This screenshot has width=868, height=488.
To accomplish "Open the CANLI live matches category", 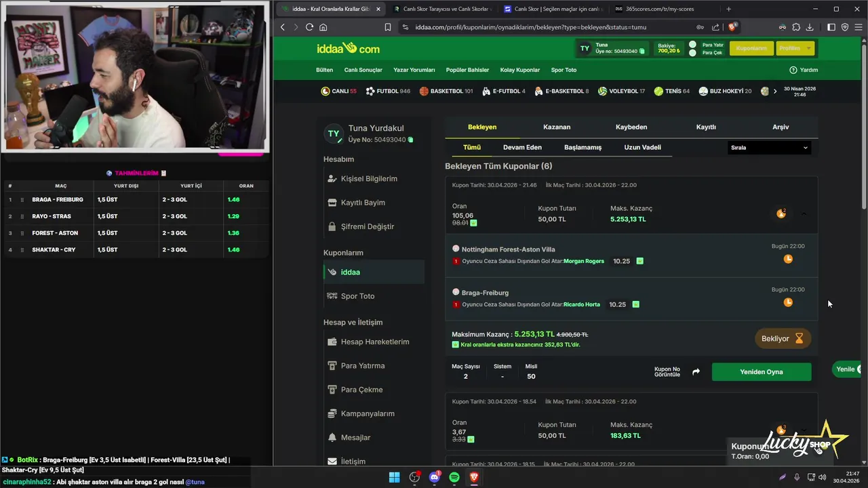I will click(338, 91).
